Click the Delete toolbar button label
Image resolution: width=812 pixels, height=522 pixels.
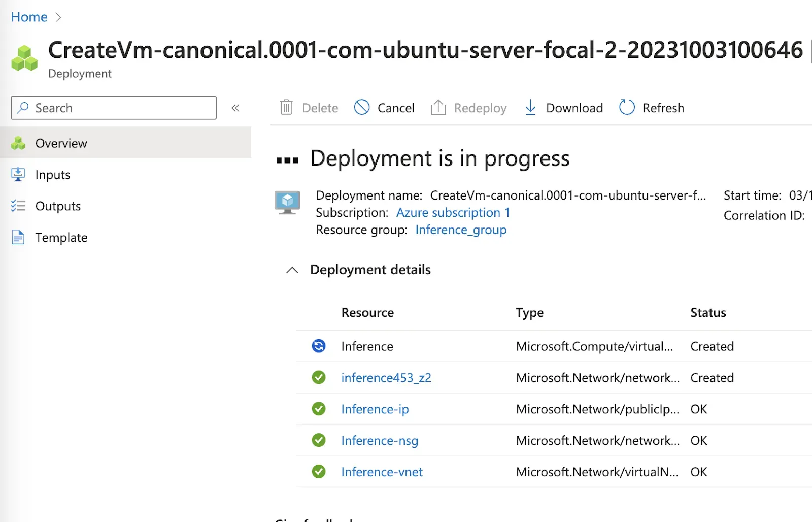(x=320, y=108)
